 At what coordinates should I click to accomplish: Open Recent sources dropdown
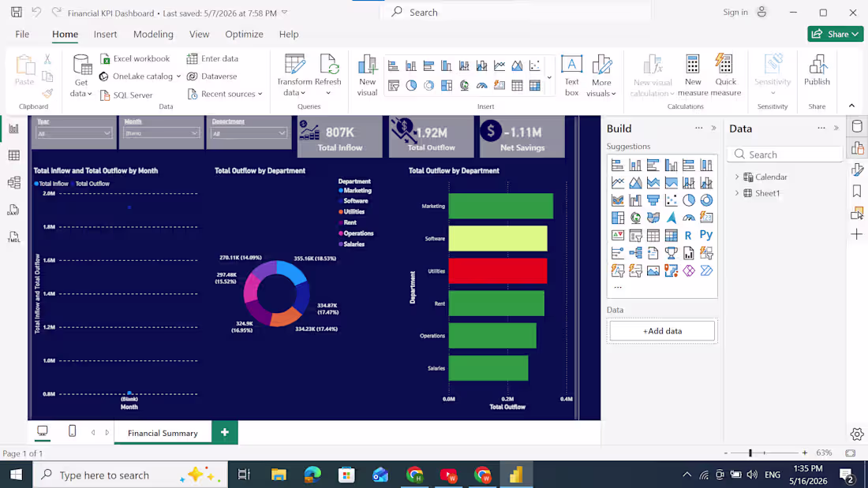[225, 94]
